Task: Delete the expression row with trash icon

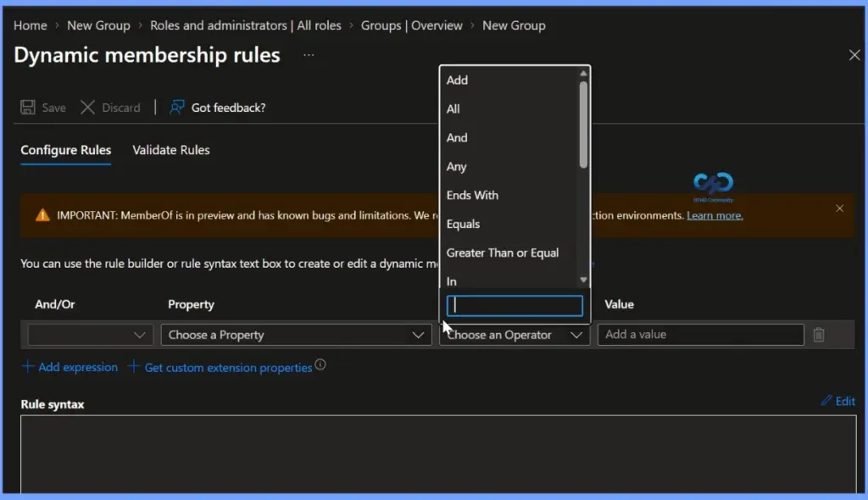Action: coord(819,335)
